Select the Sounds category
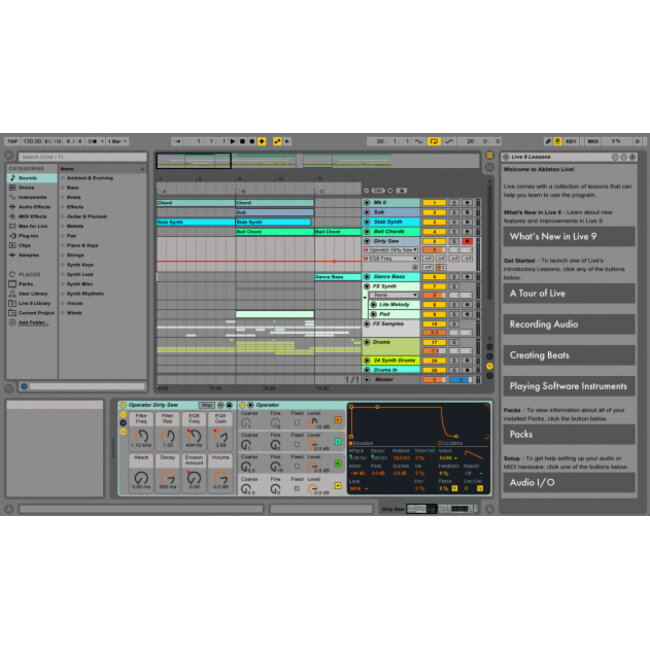This screenshot has width=650, height=650. pyautogui.click(x=32, y=178)
